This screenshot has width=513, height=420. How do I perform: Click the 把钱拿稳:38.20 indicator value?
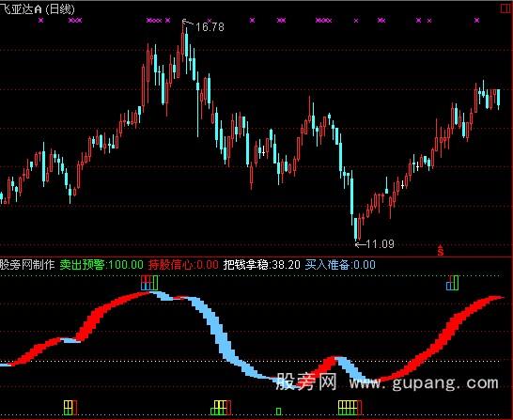[261, 264]
